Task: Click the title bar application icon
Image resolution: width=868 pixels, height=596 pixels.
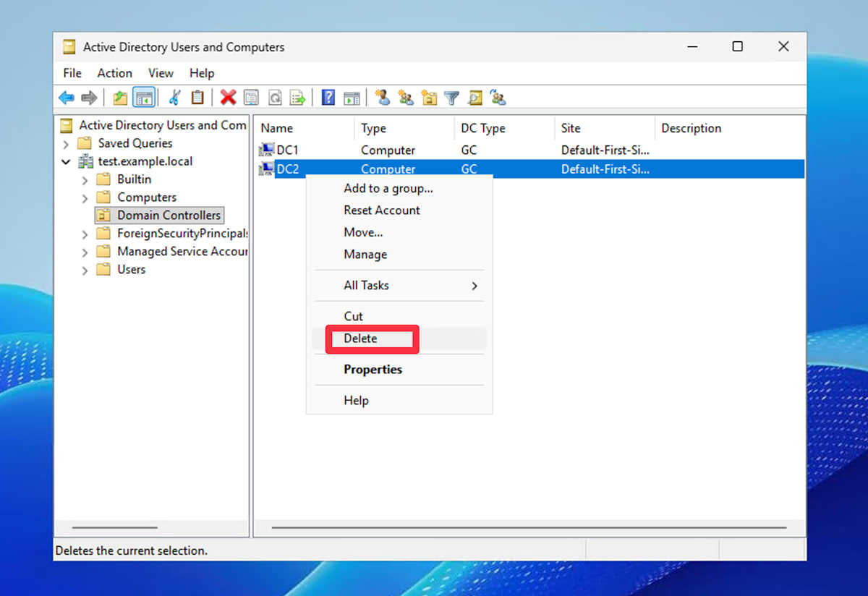Action: 69,47
